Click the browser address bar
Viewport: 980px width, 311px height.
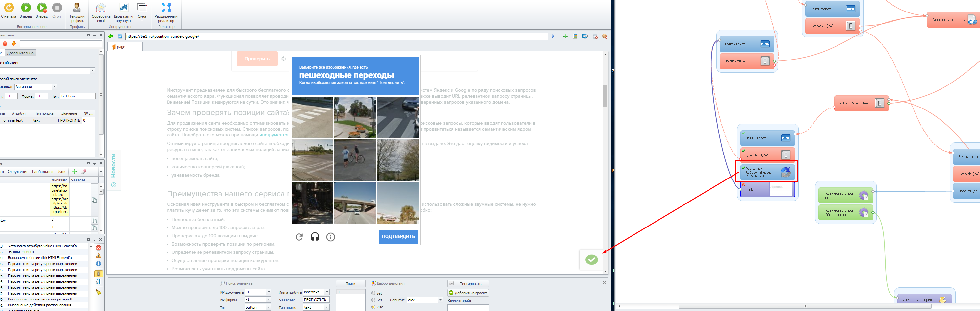(336, 36)
